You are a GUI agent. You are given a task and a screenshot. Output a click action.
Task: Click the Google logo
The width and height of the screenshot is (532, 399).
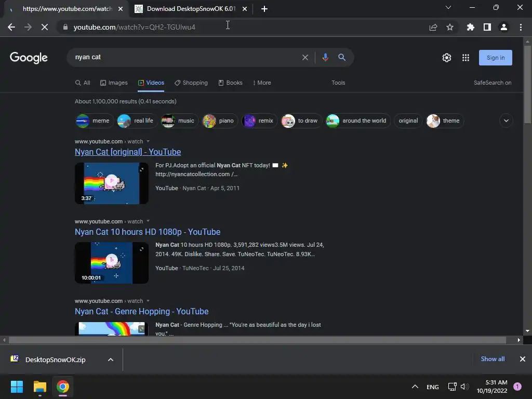pos(29,58)
